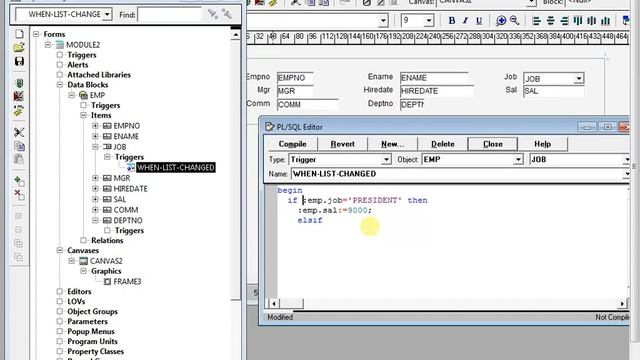Click the New... button in PL/SQL Editor

[x=392, y=144]
